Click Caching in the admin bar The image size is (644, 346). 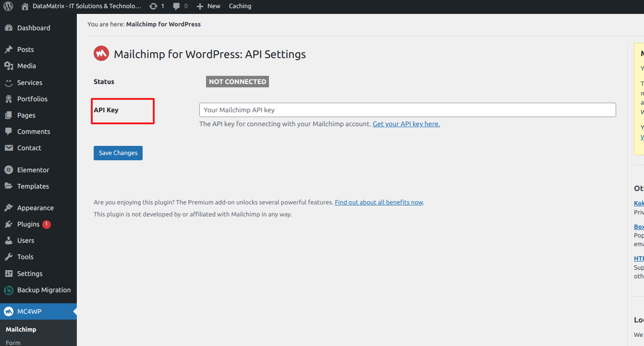click(240, 6)
